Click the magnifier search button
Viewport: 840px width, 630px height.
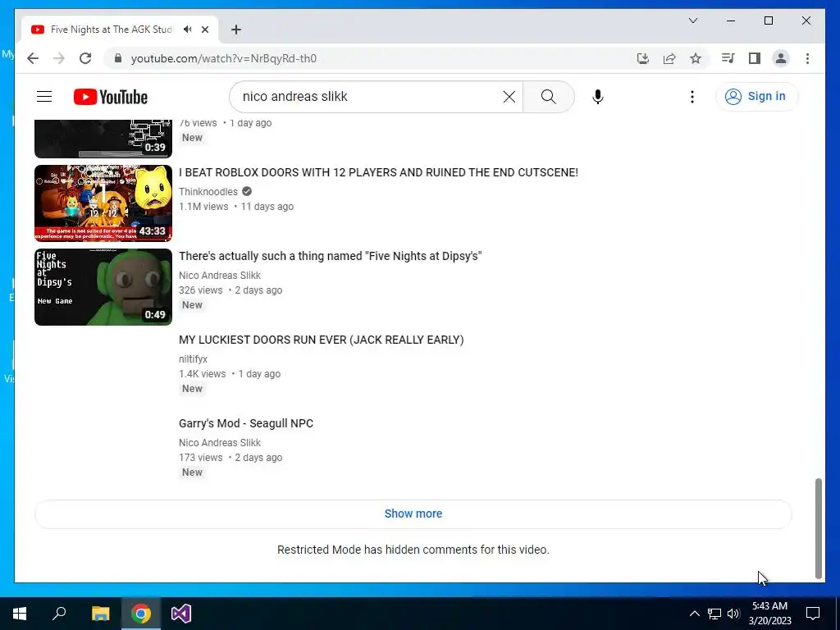point(548,97)
